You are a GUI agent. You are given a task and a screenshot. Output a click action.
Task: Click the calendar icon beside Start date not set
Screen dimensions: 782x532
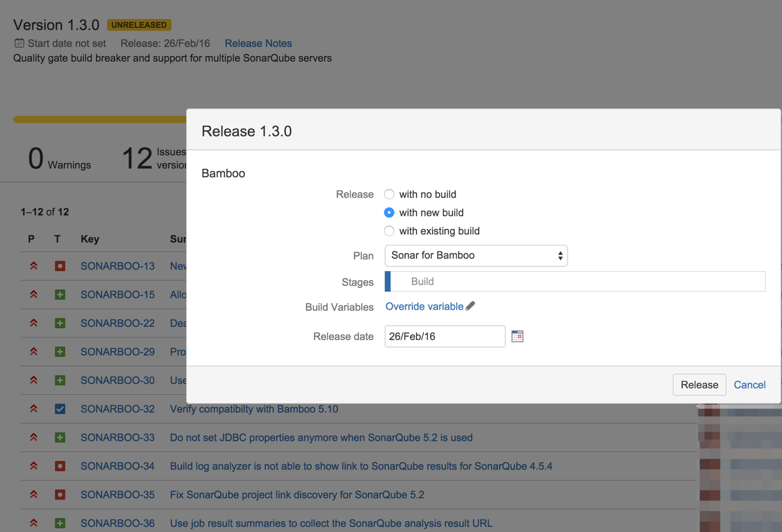coord(20,43)
